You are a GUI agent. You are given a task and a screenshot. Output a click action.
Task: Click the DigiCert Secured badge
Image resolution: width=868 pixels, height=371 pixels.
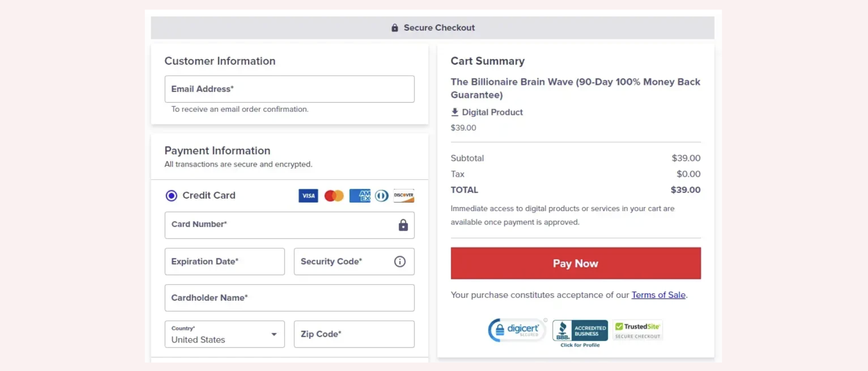pos(516,330)
